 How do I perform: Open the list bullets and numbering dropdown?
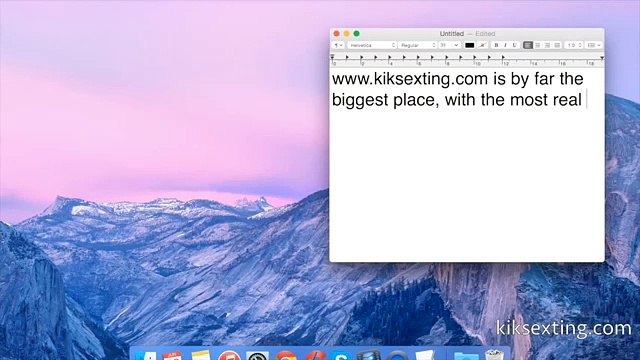click(x=593, y=45)
